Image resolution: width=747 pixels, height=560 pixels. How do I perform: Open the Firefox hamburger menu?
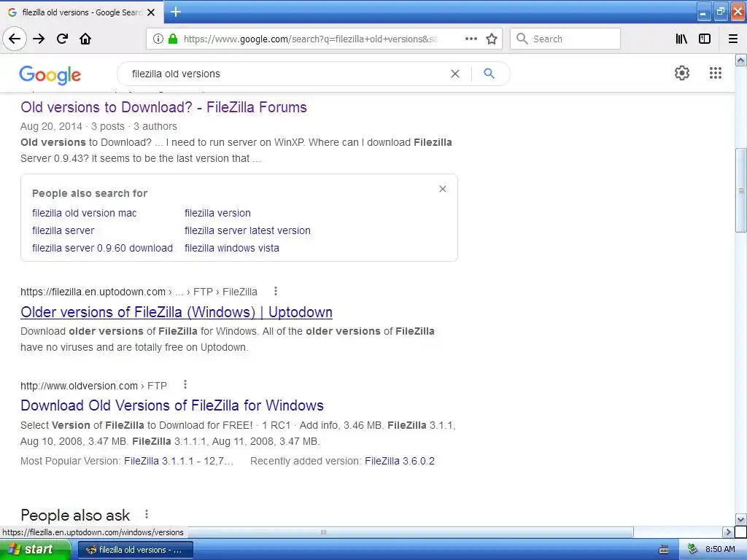(733, 39)
